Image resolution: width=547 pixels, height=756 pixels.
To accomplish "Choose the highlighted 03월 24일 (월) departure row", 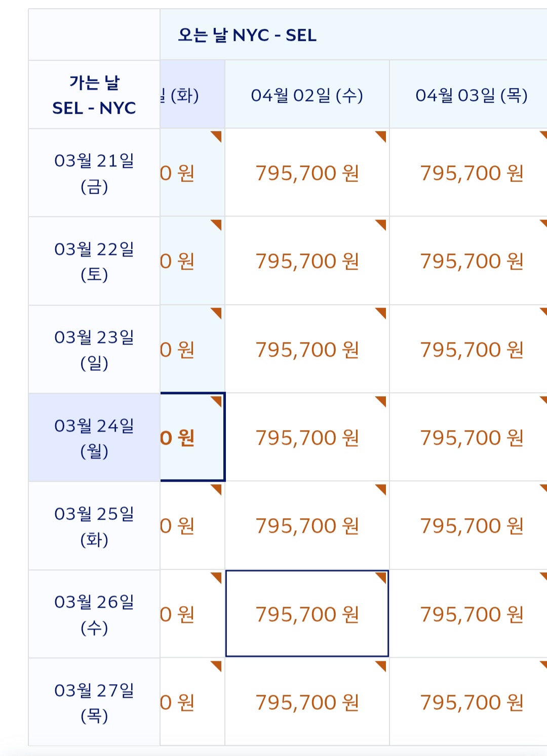I will pyautogui.click(x=94, y=438).
